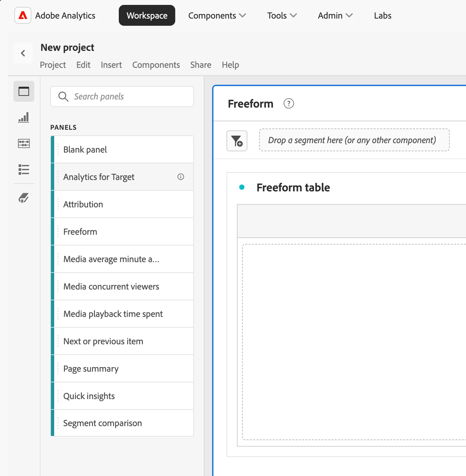Click the Freeform panel title
Image resolution: width=466 pixels, height=476 pixels.
click(x=251, y=104)
